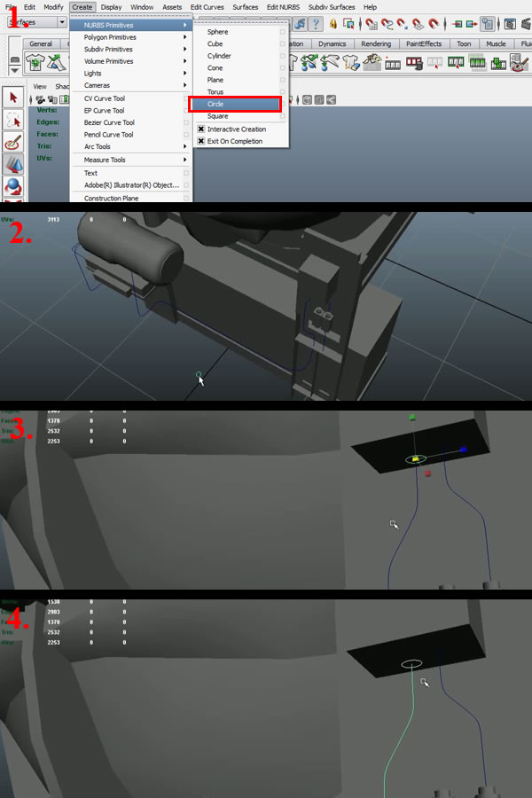Viewport: 532px width, 798px height.
Task: Open the Modify menu
Action: [x=53, y=7]
